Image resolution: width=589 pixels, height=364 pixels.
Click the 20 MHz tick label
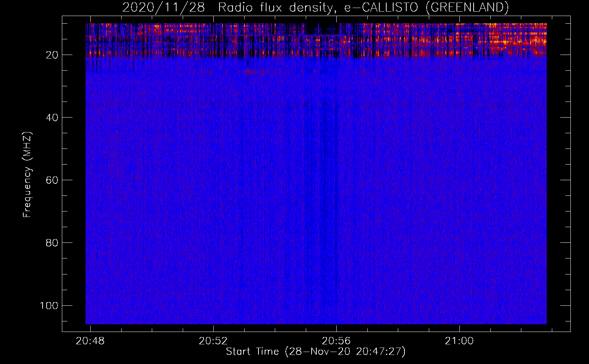click(52, 55)
